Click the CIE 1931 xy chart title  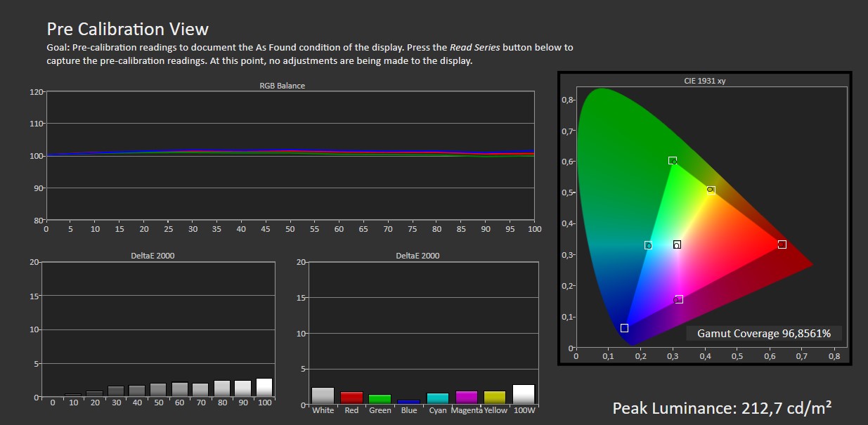pos(704,81)
